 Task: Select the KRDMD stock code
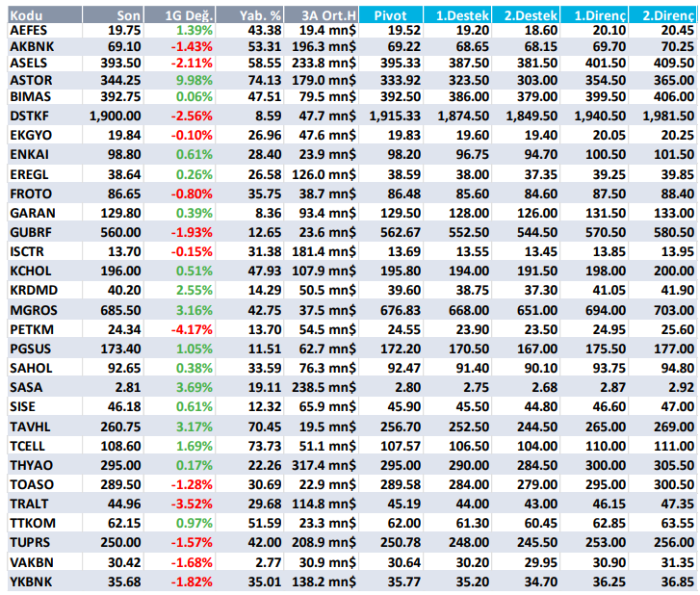pyautogui.click(x=34, y=290)
